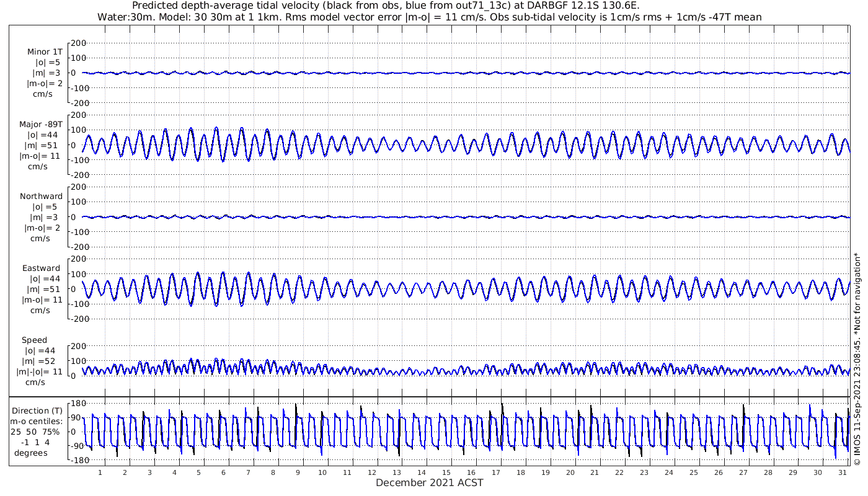Click the 180 tick on Direction axis
The image size is (868, 496).
[x=77, y=403]
